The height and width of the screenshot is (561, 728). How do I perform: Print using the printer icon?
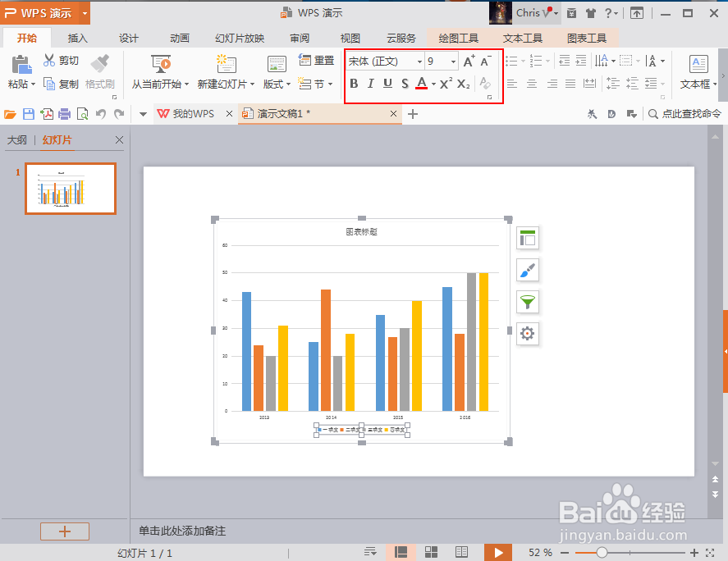(x=65, y=114)
